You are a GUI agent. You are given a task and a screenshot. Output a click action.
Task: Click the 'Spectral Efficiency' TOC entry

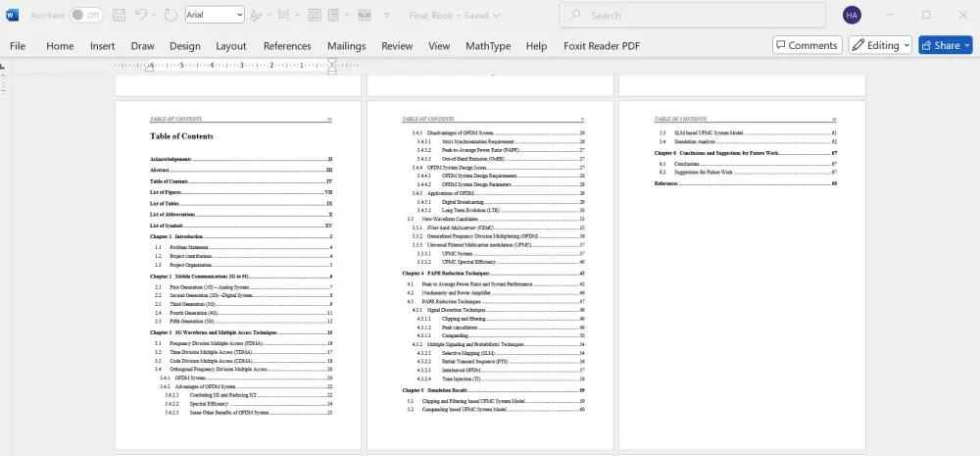(x=249, y=404)
